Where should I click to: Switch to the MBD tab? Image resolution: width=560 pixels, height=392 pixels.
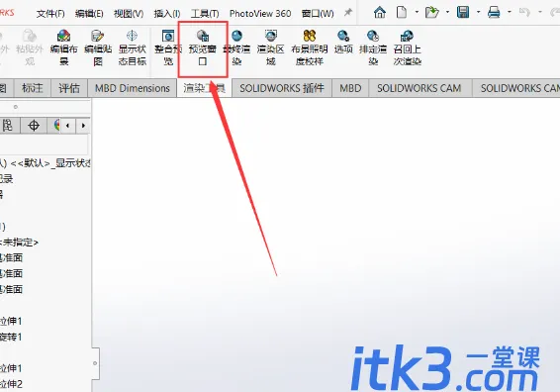tap(350, 88)
